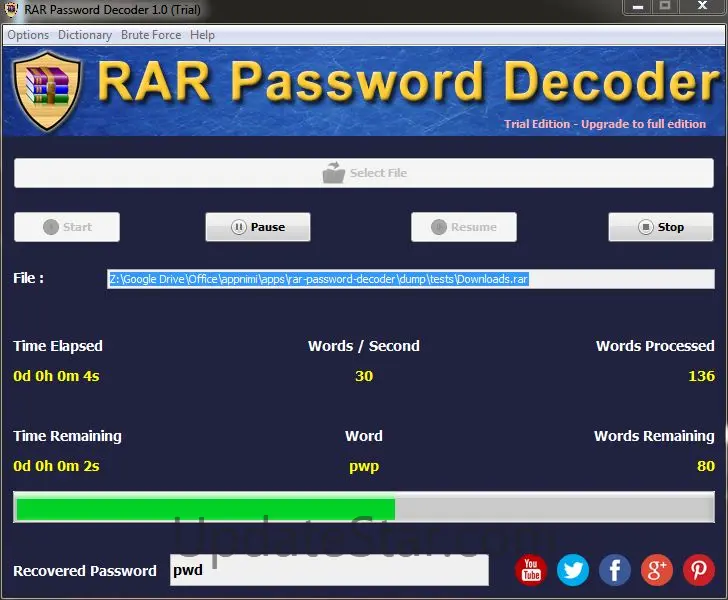Click the RAR shield logo in banner
The width and height of the screenshot is (728, 600).
point(47,91)
